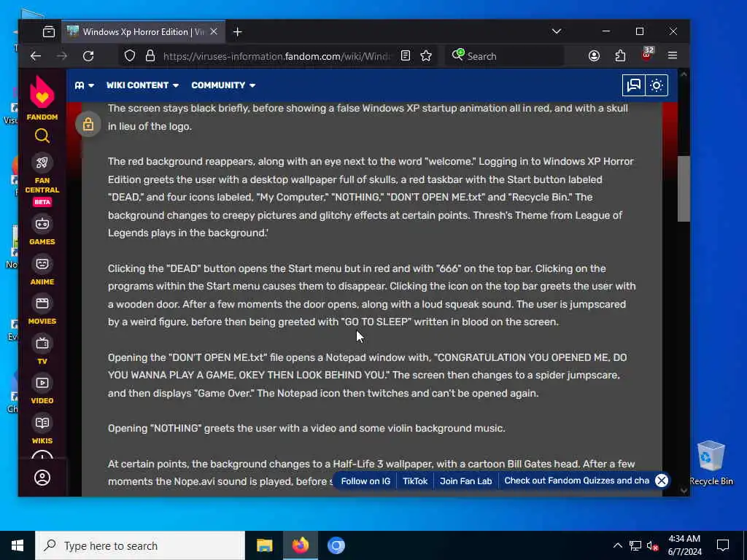
Task: Show hidden system tray icons
Action: (617, 545)
